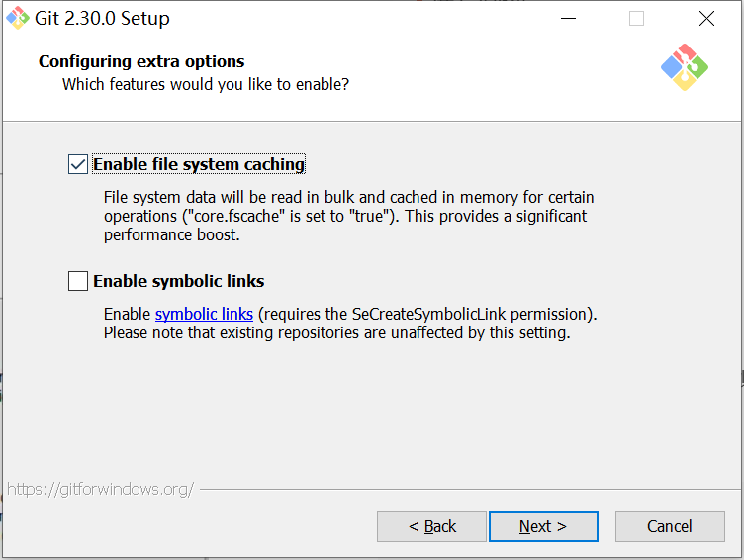Minimize the Git Setup window
Viewport: 744px width, 560px height.
(568, 19)
